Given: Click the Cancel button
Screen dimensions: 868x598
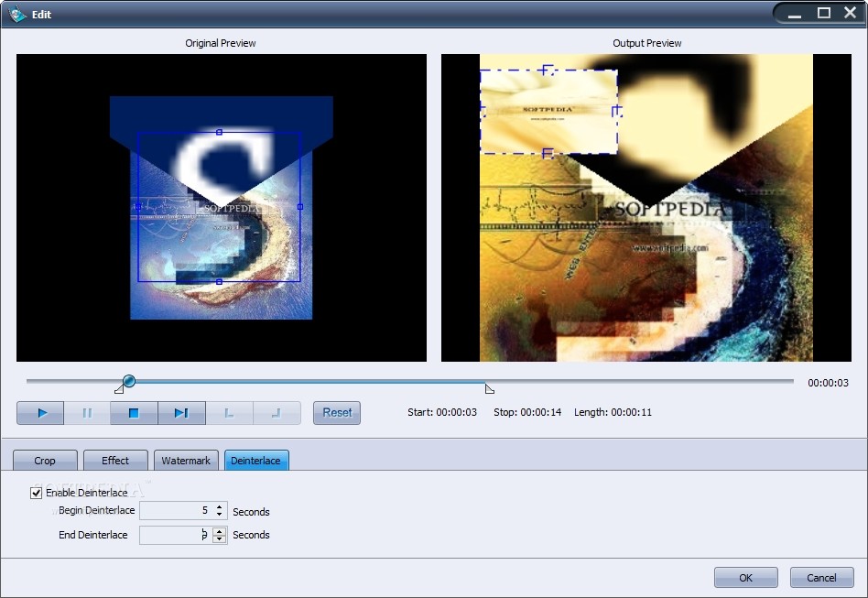Looking at the screenshot, I should coord(821,578).
